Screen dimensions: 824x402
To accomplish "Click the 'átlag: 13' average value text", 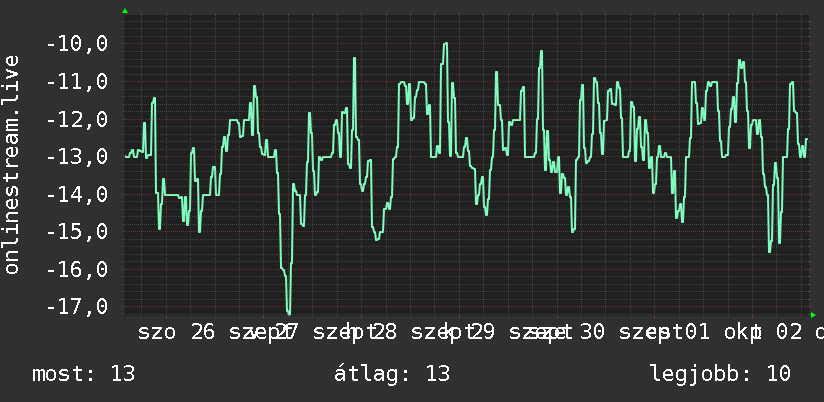I will pos(392,374).
